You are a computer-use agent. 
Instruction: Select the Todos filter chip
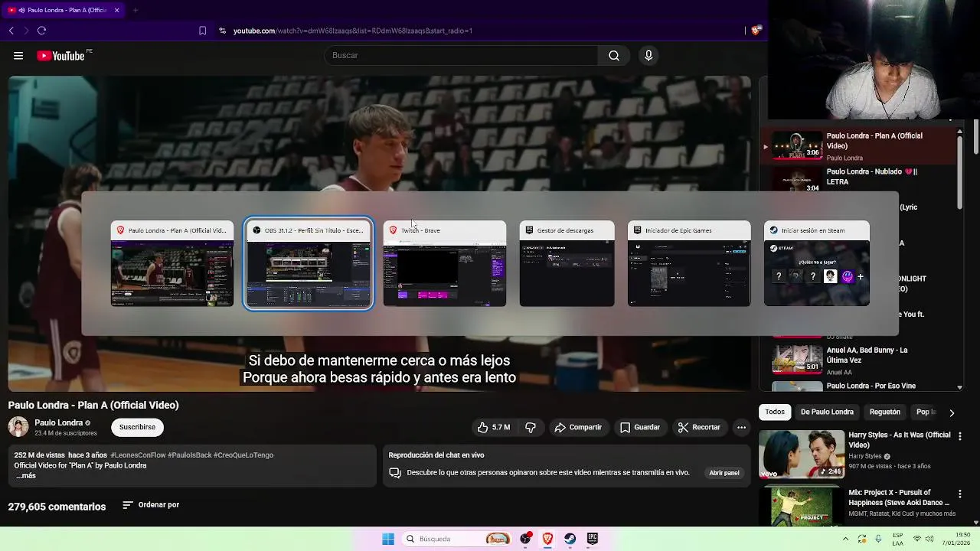(775, 412)
